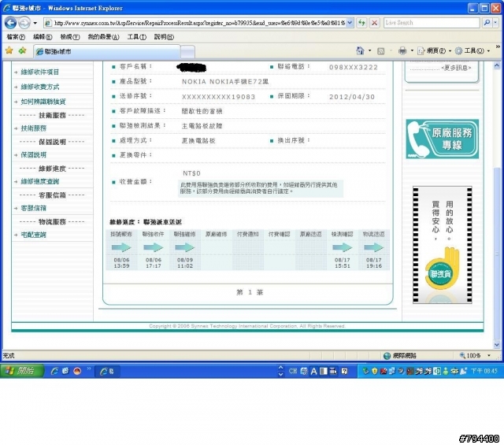The image size is (504, 445).
Task: Click the CH language bar indicator
Action: click(292, 372)
